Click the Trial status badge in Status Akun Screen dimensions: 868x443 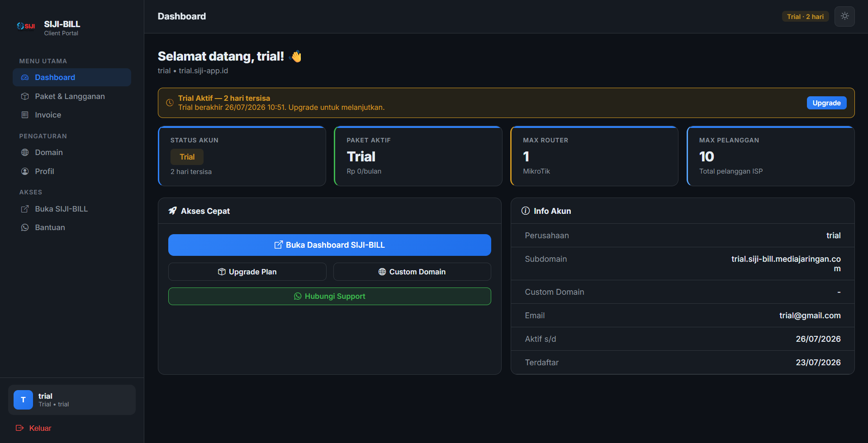coord(187,157)
